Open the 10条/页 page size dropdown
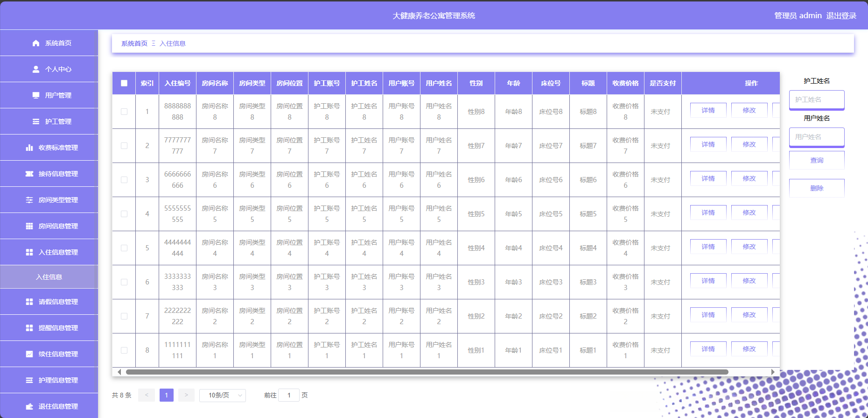 223,395
